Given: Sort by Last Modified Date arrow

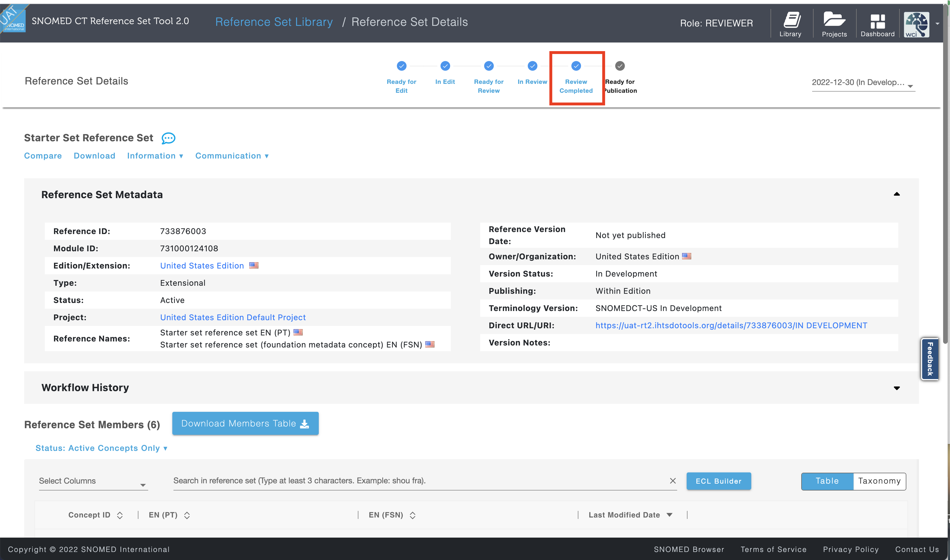Looking at the screenshot, I should (669, 515).
